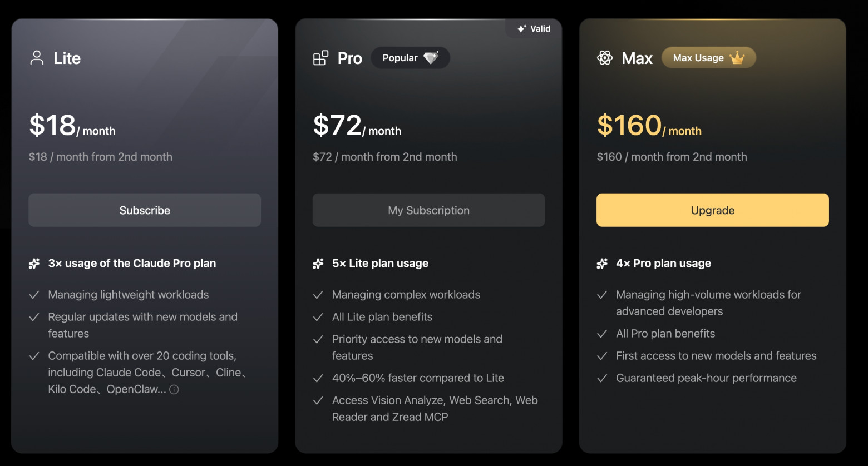Click the Valid status badge on Pro

pyautogui.click(x=534, y=29)
